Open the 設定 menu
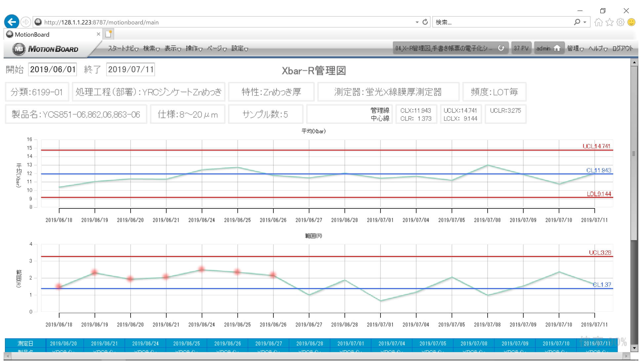The height and width of the screenshot is (364, 642). [x=239, y=49]
